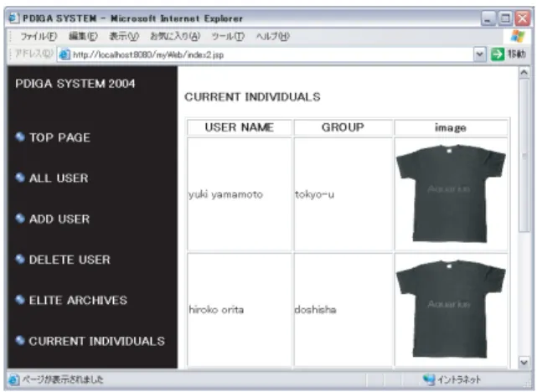The height and width of the screenshot is (392, 537).
Task: Open the お気に入り(A) favorites menu
Action: coord(175,36)
